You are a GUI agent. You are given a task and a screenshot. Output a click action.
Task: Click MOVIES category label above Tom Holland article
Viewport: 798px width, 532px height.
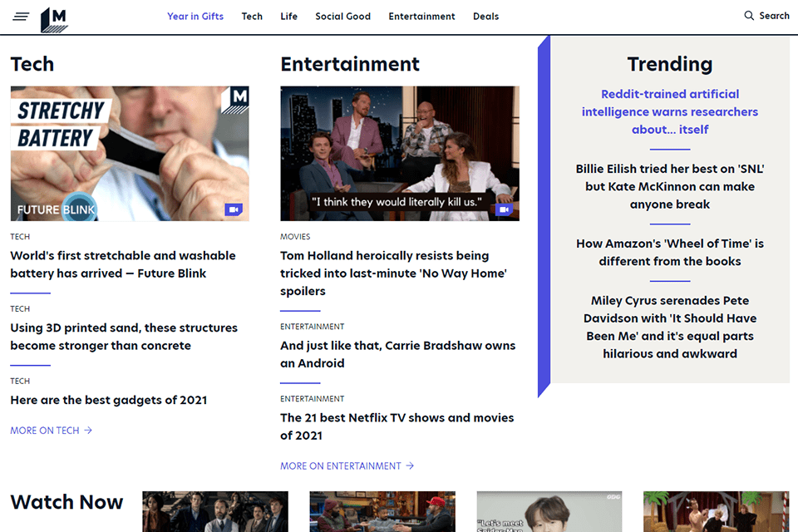(295, 237)
